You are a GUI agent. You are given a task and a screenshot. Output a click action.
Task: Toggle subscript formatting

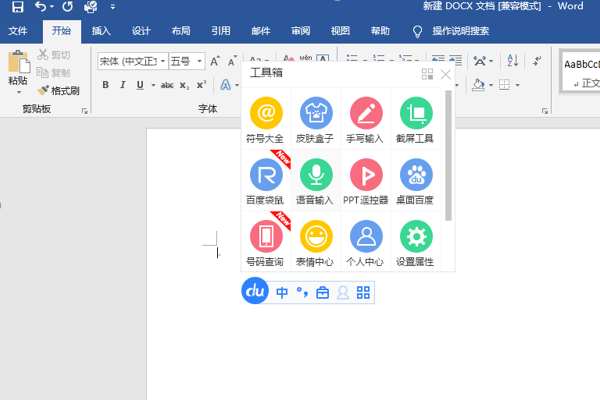pos(184,85)
